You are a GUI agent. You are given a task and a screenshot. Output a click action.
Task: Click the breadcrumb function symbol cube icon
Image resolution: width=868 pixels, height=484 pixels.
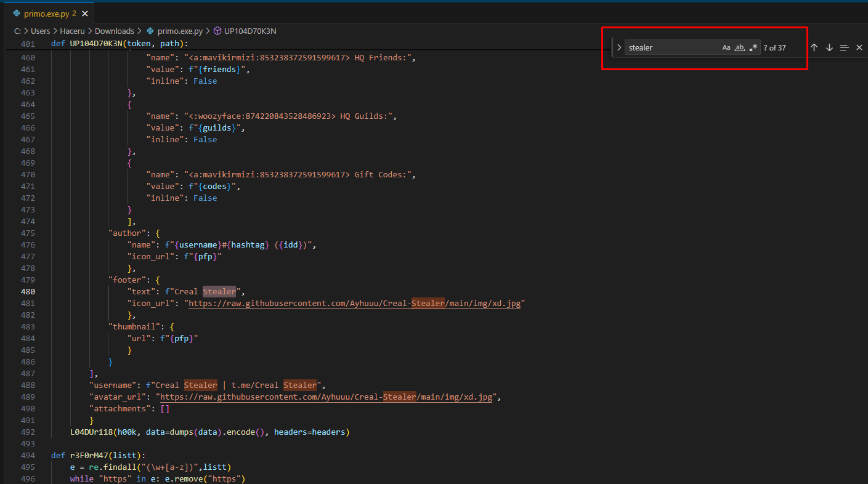pyautogui.click(x=217, y=31)
